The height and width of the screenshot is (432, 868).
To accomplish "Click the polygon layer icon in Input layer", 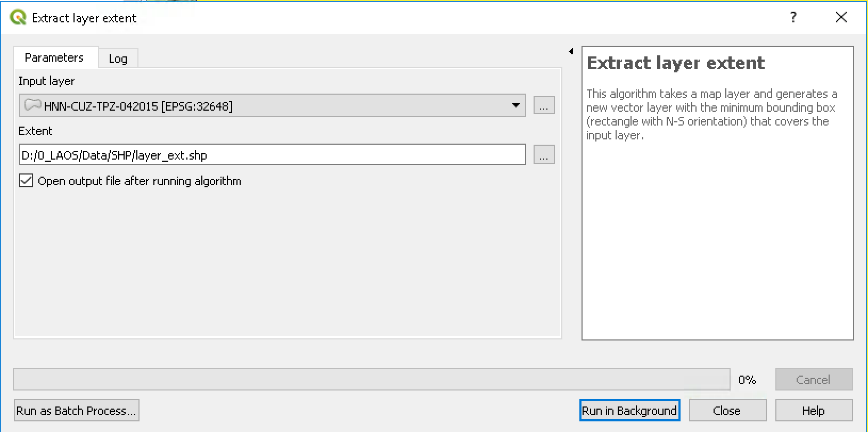I will (33, 105).
